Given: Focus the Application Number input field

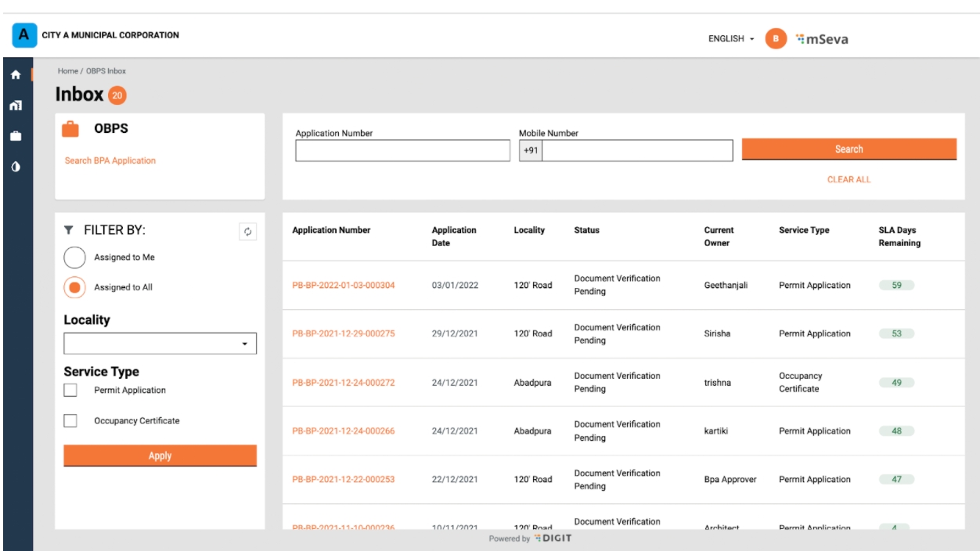Looking at the screenshot, I should click(x=402, y=150).
